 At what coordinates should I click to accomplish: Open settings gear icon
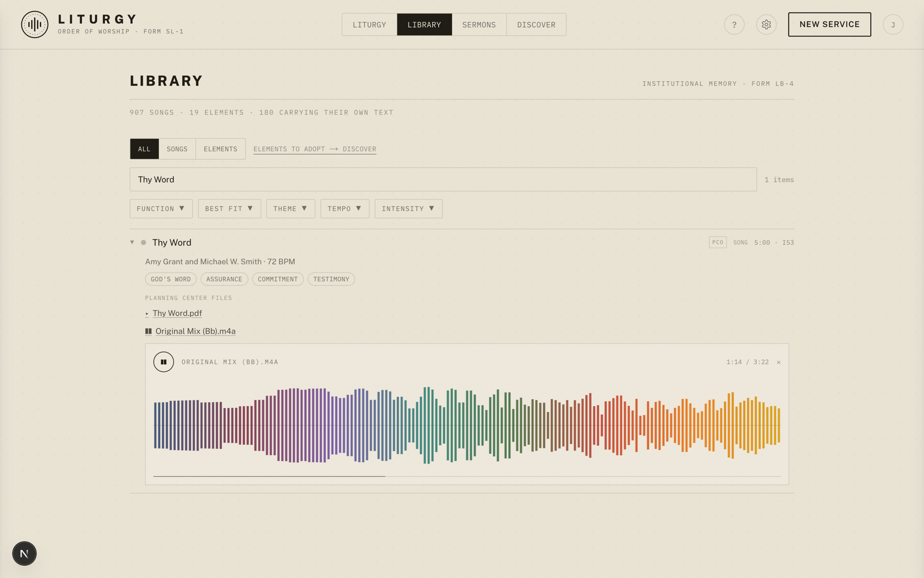[x=766, y=25]
